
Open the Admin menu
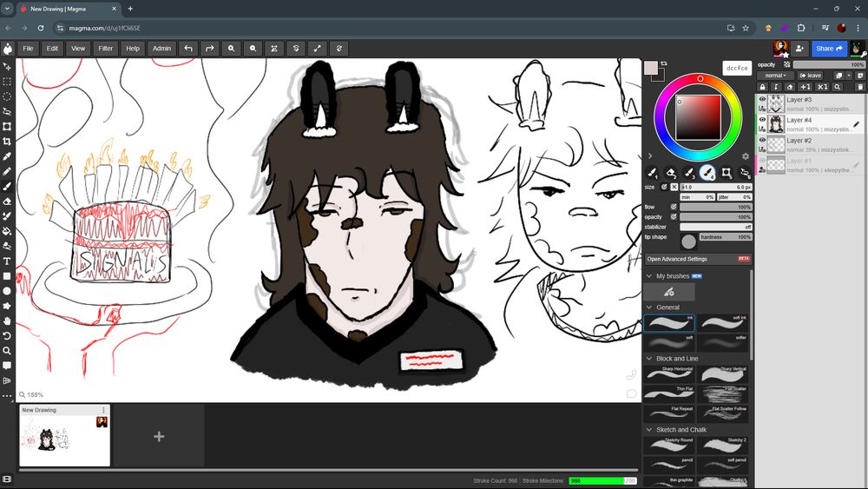click(x=161, y=49)
